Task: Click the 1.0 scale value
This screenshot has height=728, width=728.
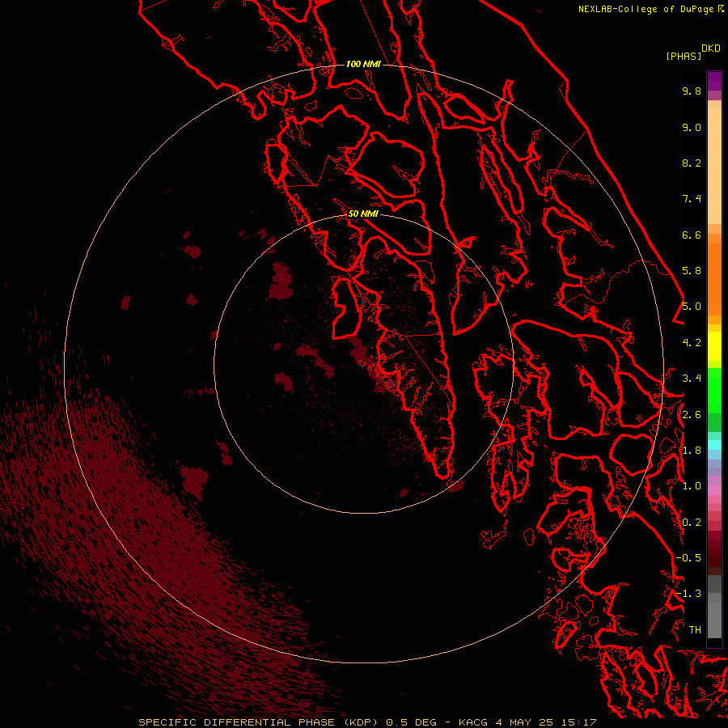Action: [x=692, y=486]
